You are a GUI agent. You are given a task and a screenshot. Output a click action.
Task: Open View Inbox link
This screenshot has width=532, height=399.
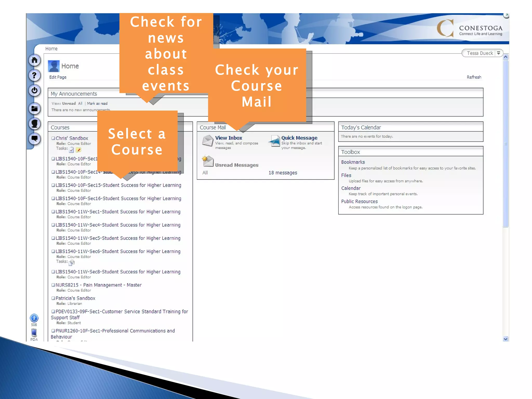[x=229, y=138]
